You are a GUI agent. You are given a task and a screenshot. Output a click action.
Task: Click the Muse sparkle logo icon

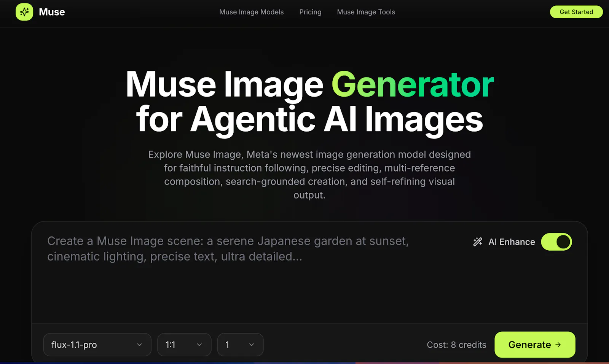24,12
